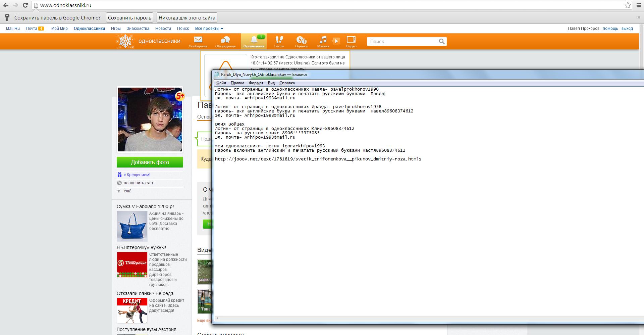The height and width of the screenshot is (335, 644).
Task: Open the Пятерочка ad image
Action: pyautogui.click(x=132, y=265)
